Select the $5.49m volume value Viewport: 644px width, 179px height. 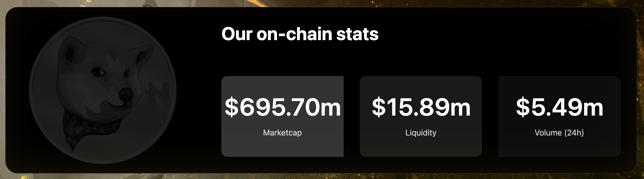pyautogui.click(x=559, y=107)
